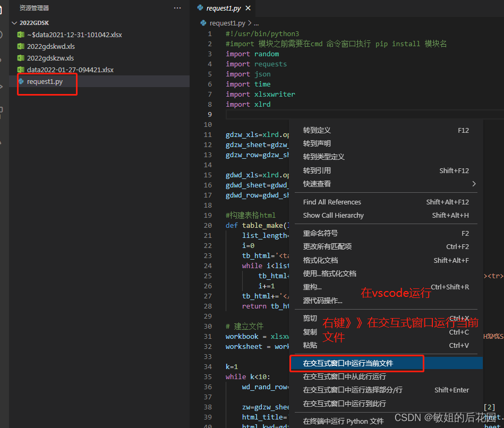Switch to the request1.py editor tab
Image resolution: width=504 pixels, height=428 pixels.
click(223, 8)
